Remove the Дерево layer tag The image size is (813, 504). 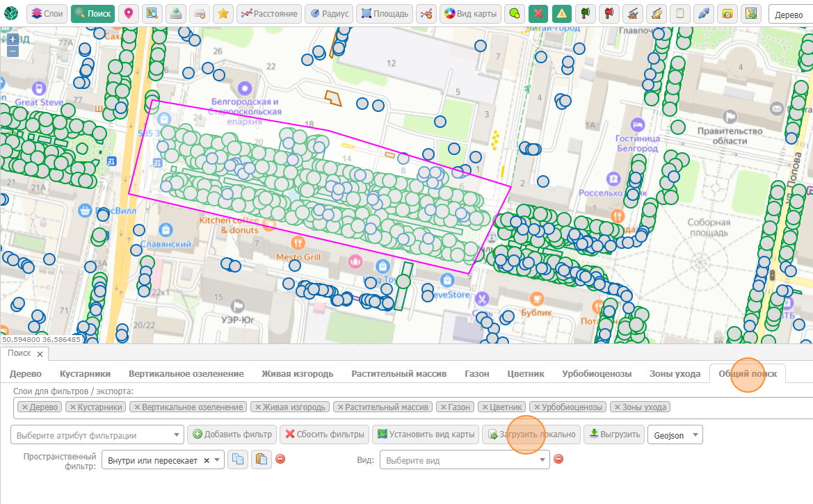[24, 407]
